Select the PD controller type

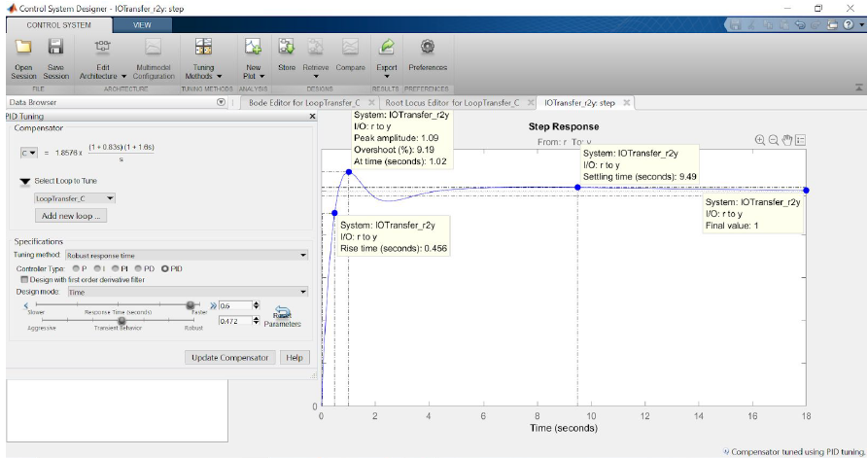point(139,267)
